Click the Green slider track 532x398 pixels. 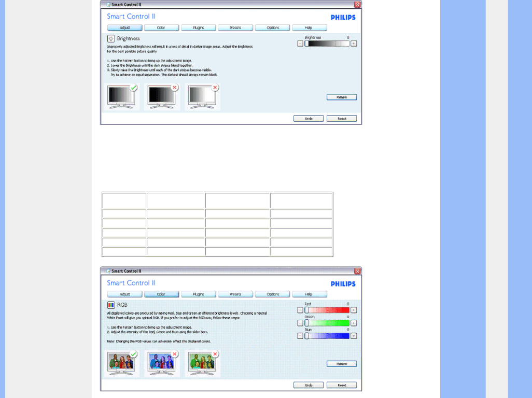tap(327, 323)
